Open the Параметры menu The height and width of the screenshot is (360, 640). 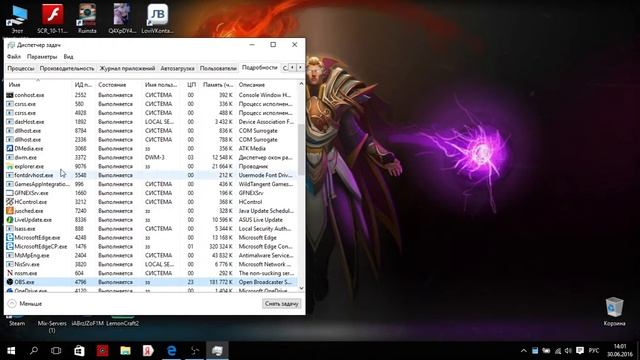[42, 56]
